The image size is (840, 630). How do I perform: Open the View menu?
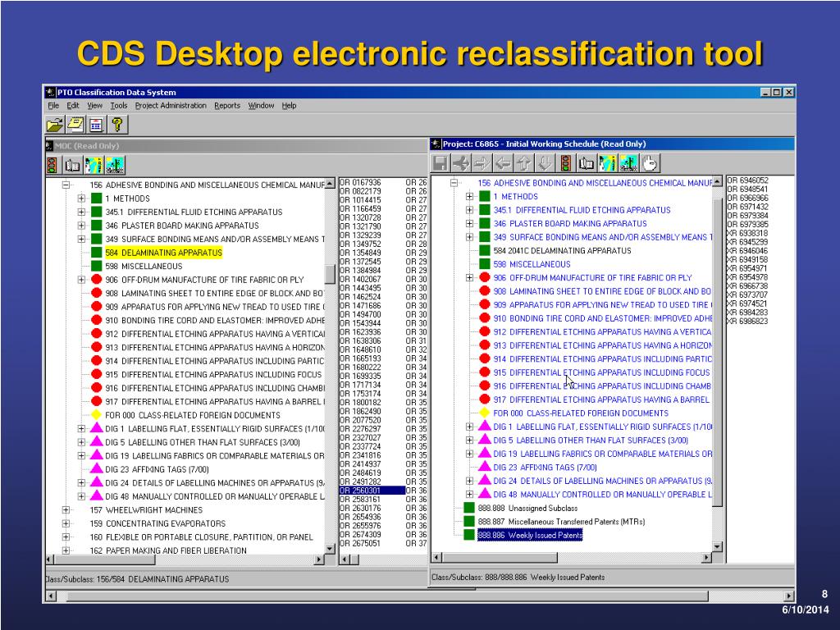[x=95, y=106]
